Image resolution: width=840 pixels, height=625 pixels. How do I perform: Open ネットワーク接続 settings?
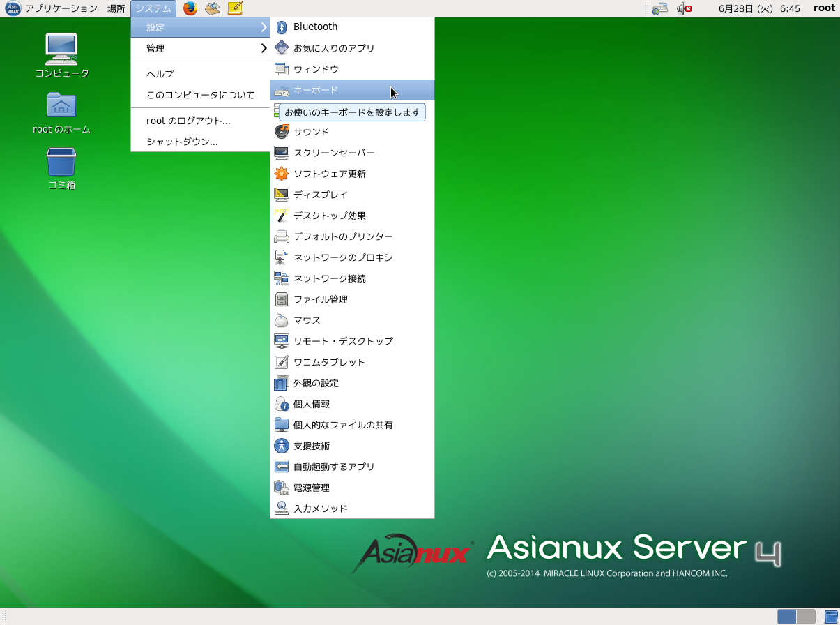pyautogui.click(x=329, y=278)
